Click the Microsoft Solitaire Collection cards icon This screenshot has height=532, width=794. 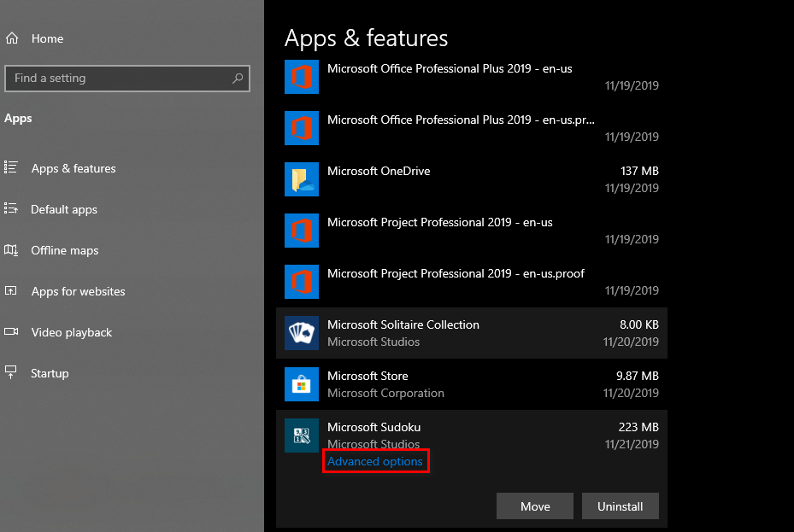tap(301, 333)
